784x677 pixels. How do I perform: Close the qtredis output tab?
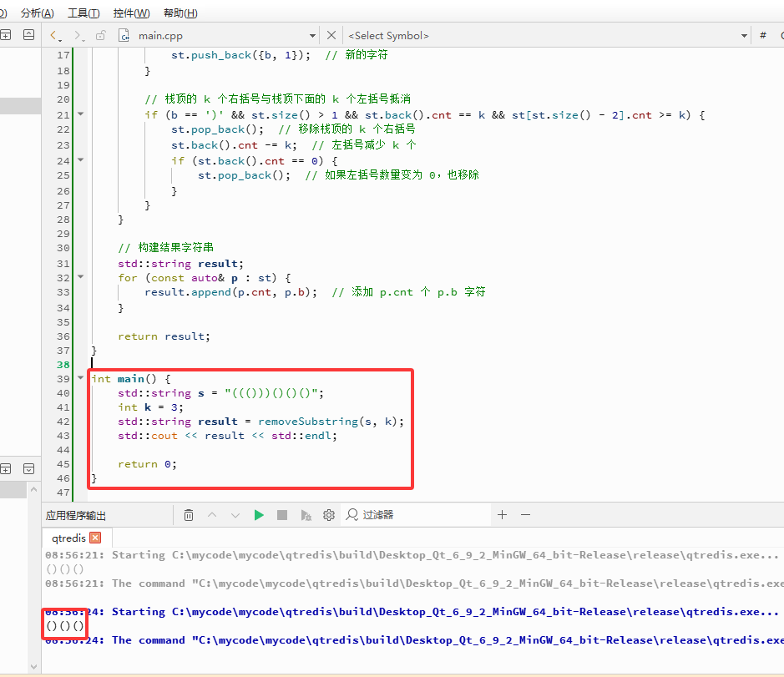point(95,538)
